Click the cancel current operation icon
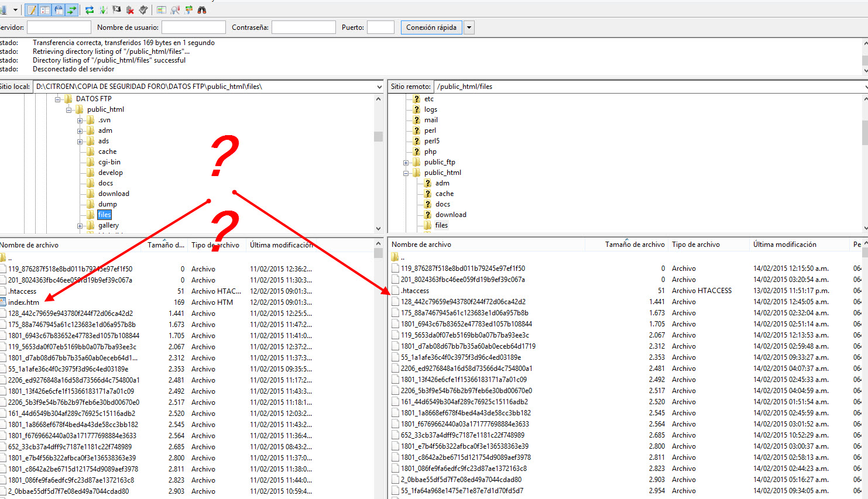 pyautogui.click(x=116, y=10)
